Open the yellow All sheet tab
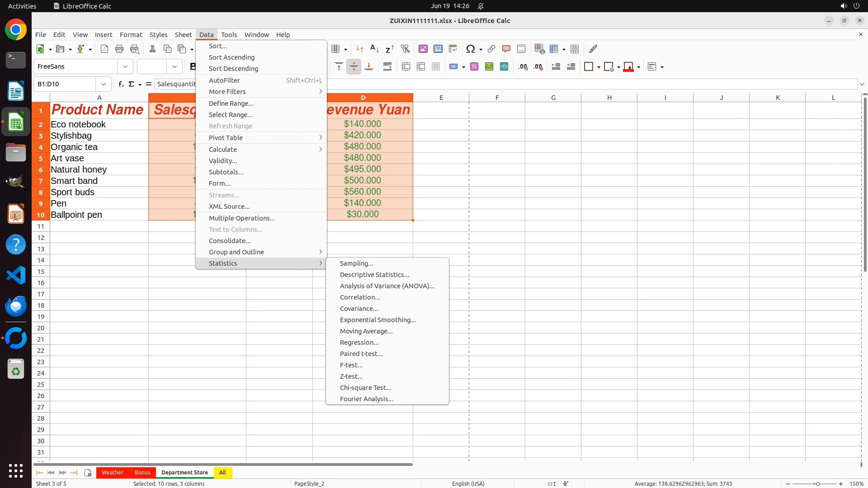This screenshot has height=488, width=868. (x=222, y=473)
